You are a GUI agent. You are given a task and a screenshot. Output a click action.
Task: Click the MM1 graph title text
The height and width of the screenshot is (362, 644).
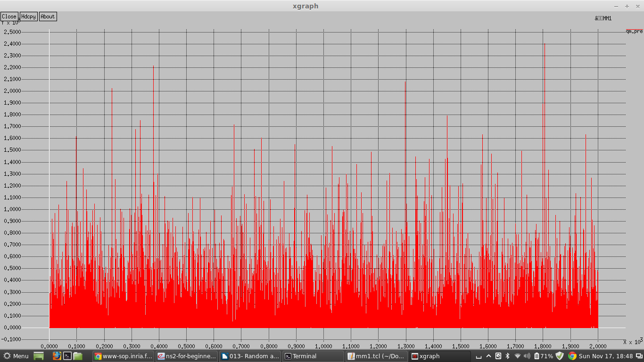[603, 18]
